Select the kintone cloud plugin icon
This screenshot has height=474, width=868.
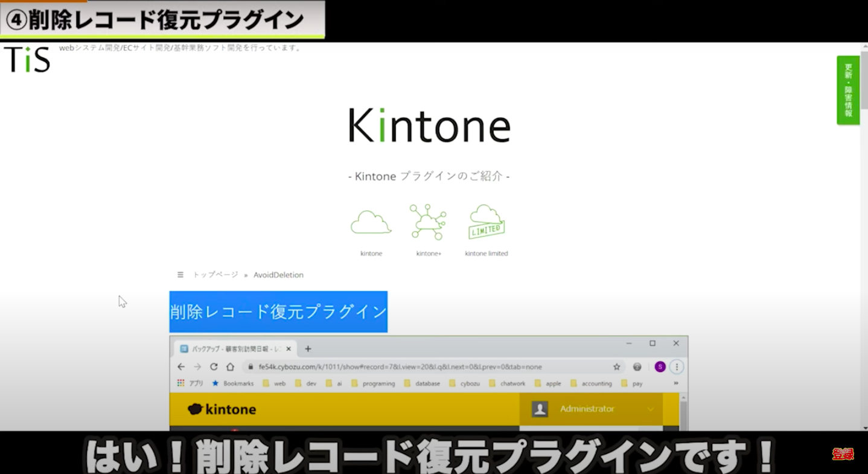[370, 222]
